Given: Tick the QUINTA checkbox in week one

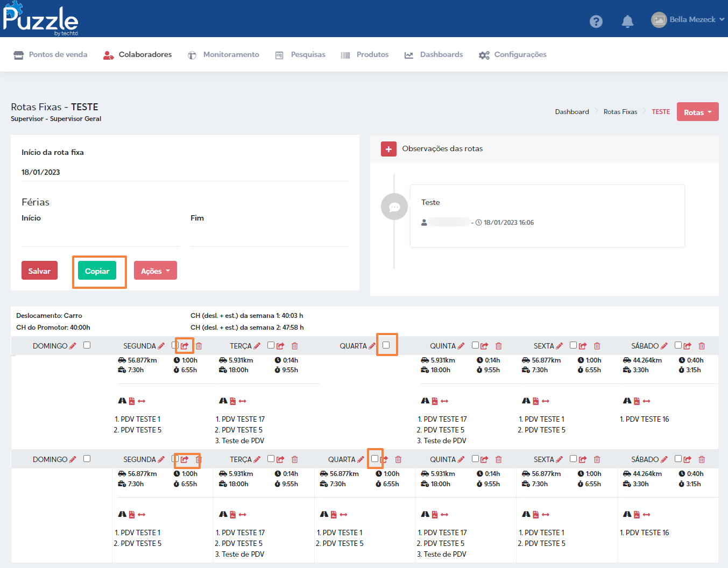Looking at the screenshot, I should [x=475, y=345].
